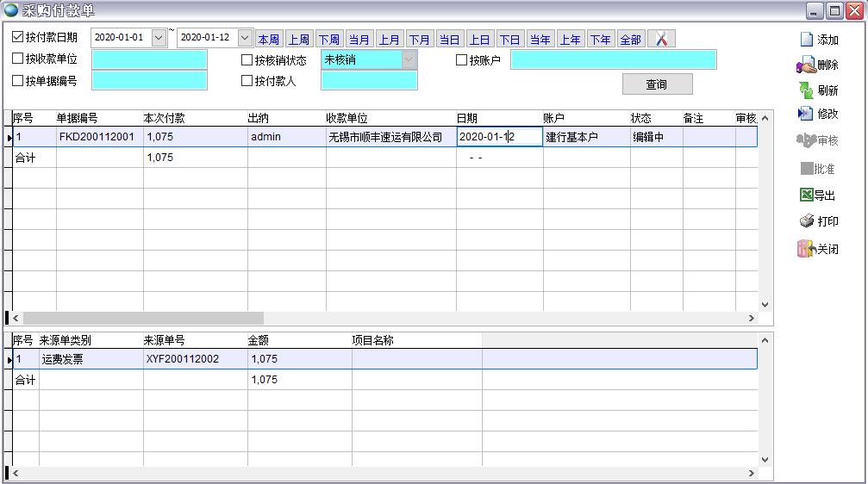
Task: Click the 删除 (Delete) icon
Action: click(806, 65)
